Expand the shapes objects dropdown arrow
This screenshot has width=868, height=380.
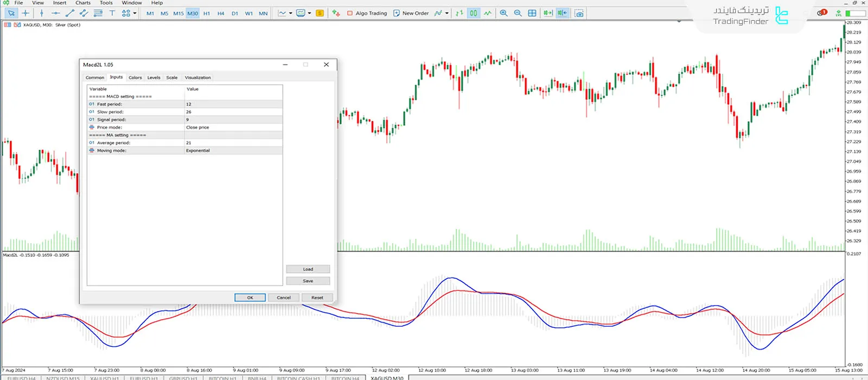coord(135,13)
